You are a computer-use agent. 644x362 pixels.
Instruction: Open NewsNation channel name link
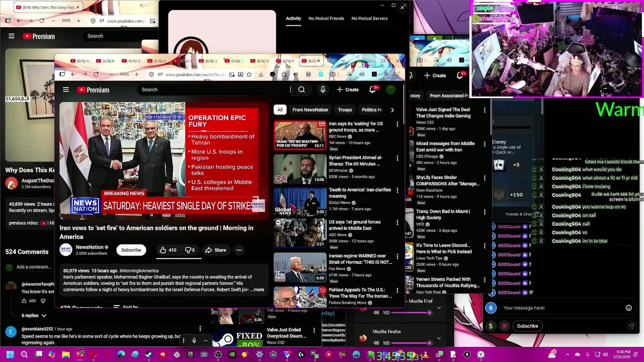(90, 247)
